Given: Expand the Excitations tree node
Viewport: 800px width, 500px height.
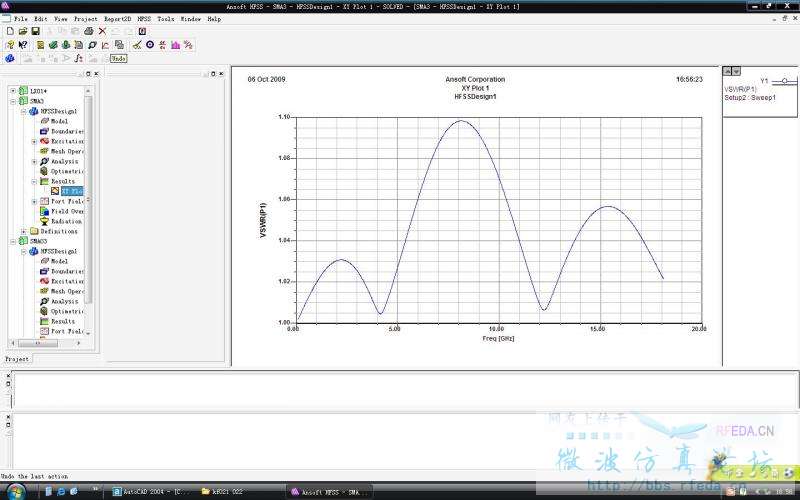Looking at the screenshot, I should coord(35,141).
